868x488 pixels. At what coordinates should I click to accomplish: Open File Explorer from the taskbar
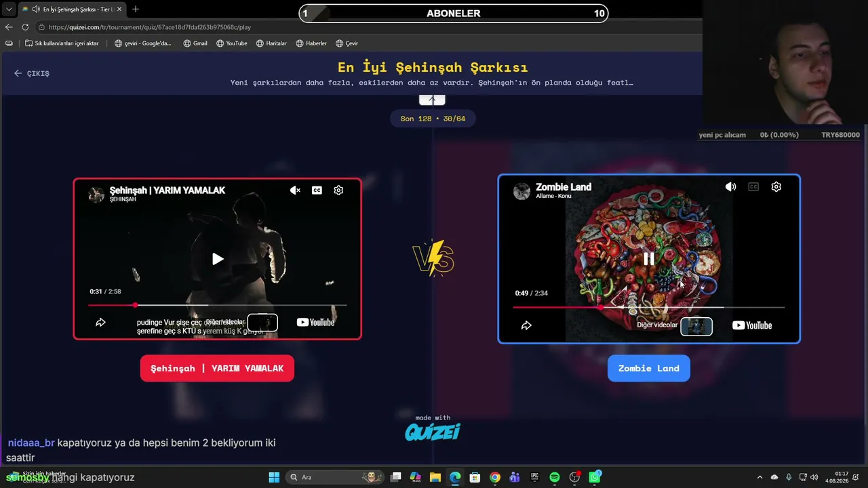pos(435,477)
